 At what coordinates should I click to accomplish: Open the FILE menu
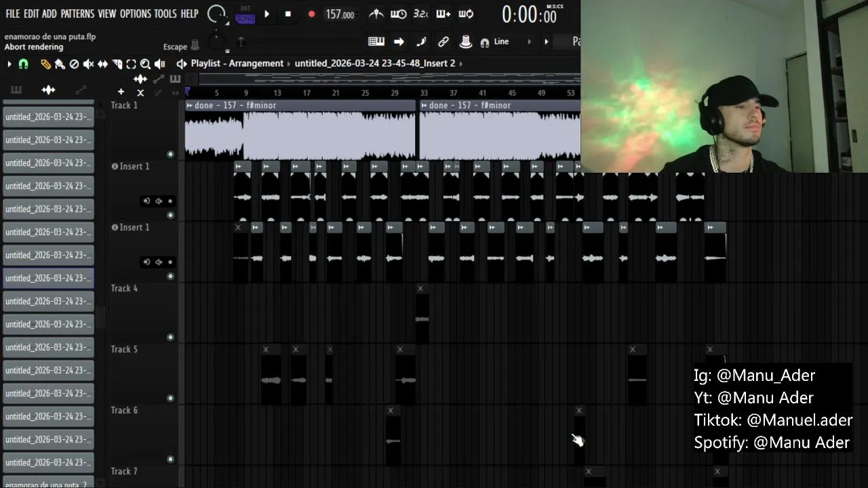coord(13,14)
